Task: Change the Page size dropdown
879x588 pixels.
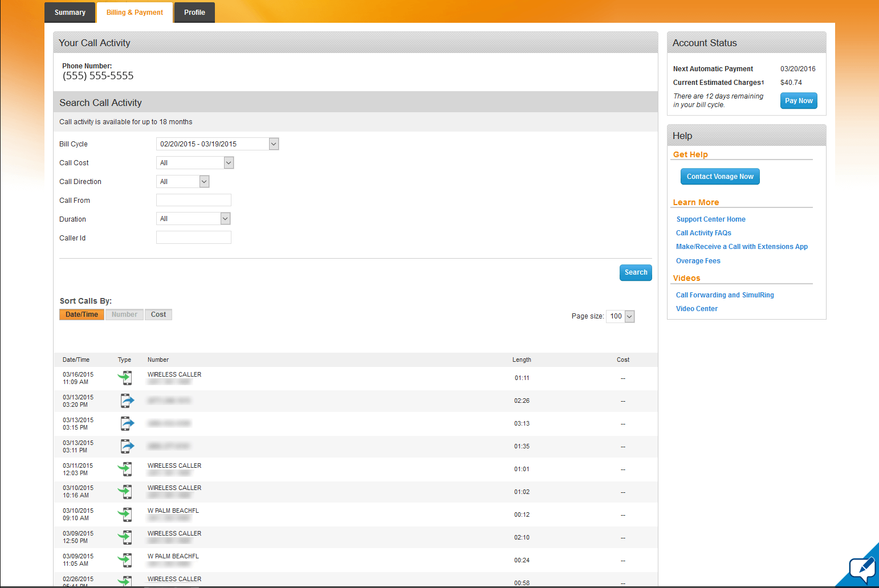Action: click(620, 316)
